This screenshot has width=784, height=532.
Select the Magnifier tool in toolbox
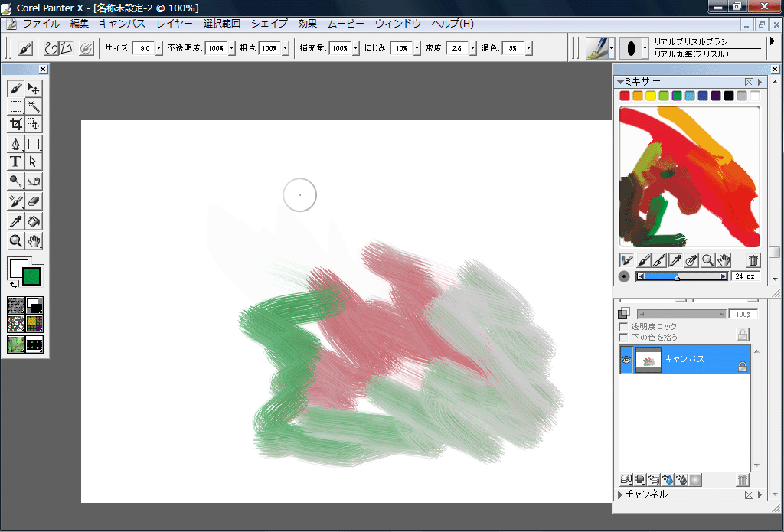coord(15,241)
